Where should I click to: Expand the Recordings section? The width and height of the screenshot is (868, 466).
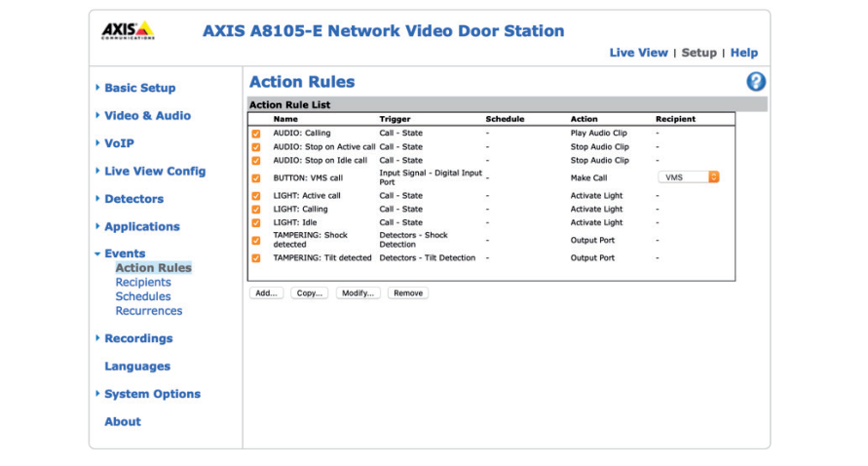coord(138,338)
